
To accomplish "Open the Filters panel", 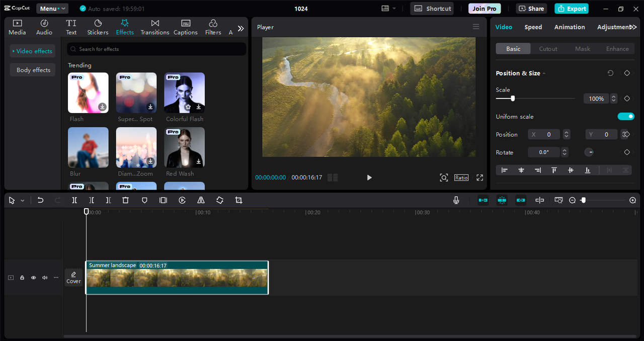I will pyautogui.click(x=213, y=27).
